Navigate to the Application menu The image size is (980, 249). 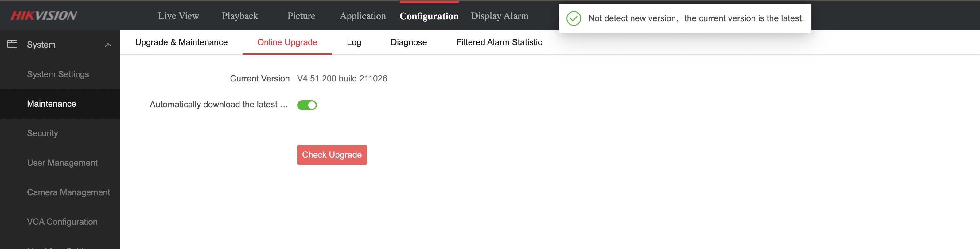(x=363, y=16)
